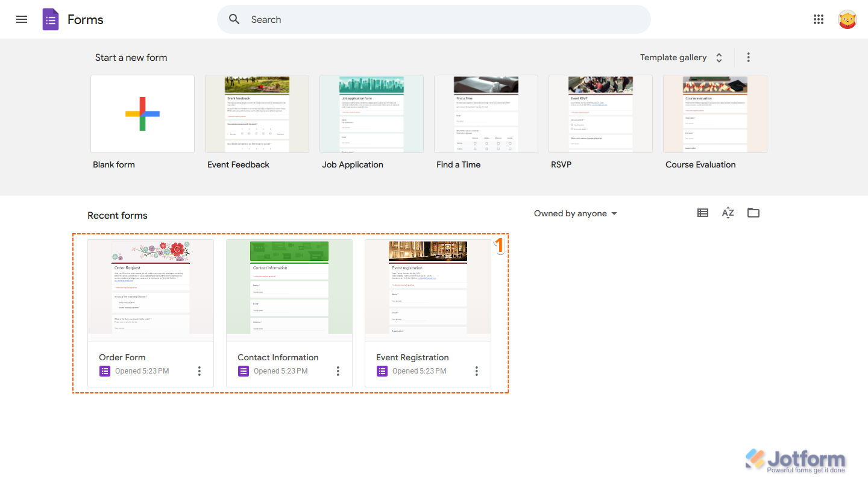Switch to list view for recent forms

click(702, 213)
